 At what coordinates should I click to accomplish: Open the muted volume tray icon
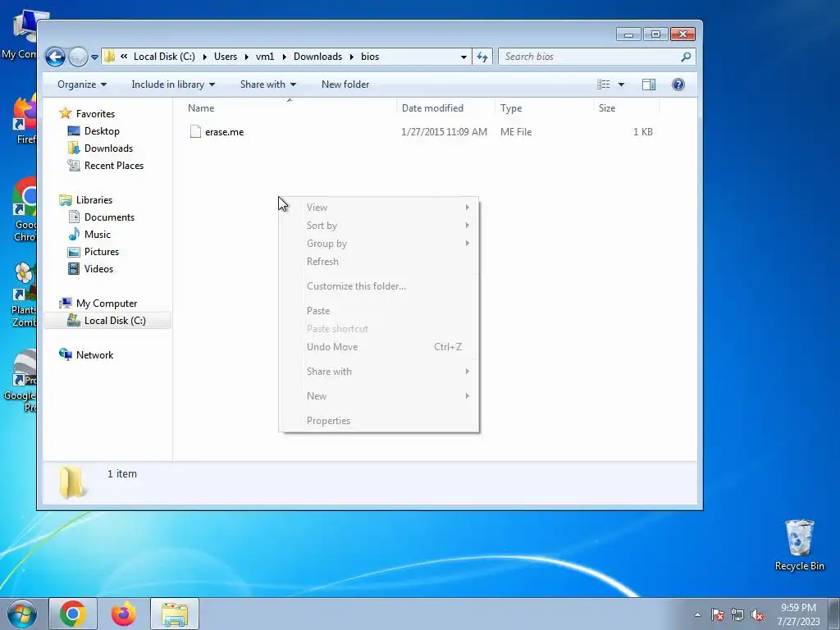tap(757, 615)
